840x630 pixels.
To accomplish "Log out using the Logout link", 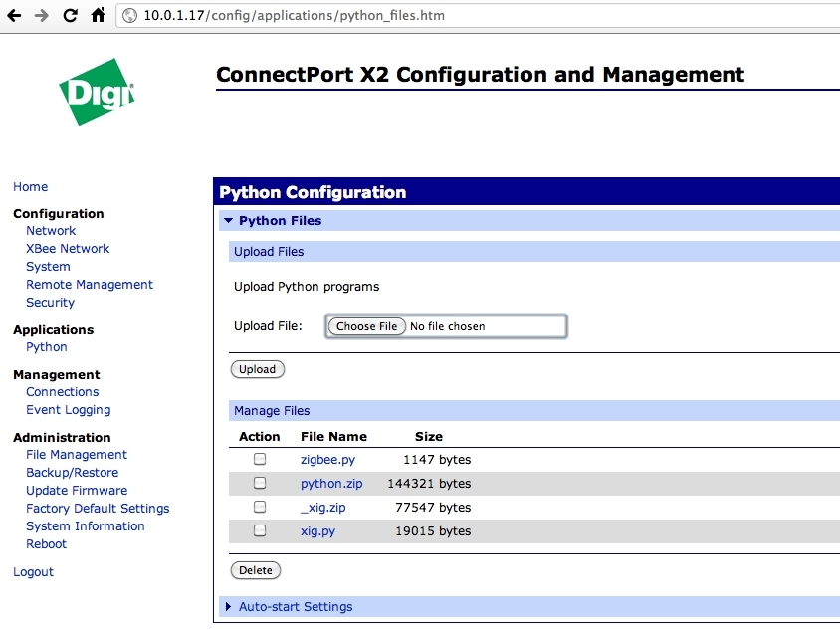I will 33,572.
